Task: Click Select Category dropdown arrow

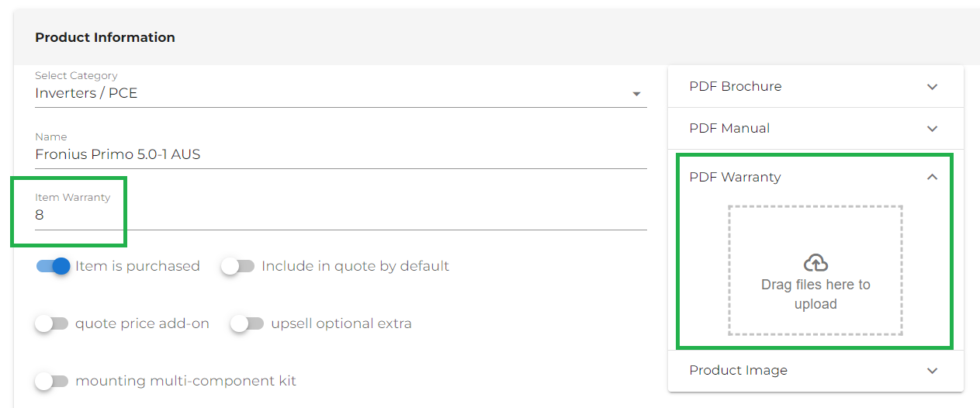Action: [x=636, y=94]
